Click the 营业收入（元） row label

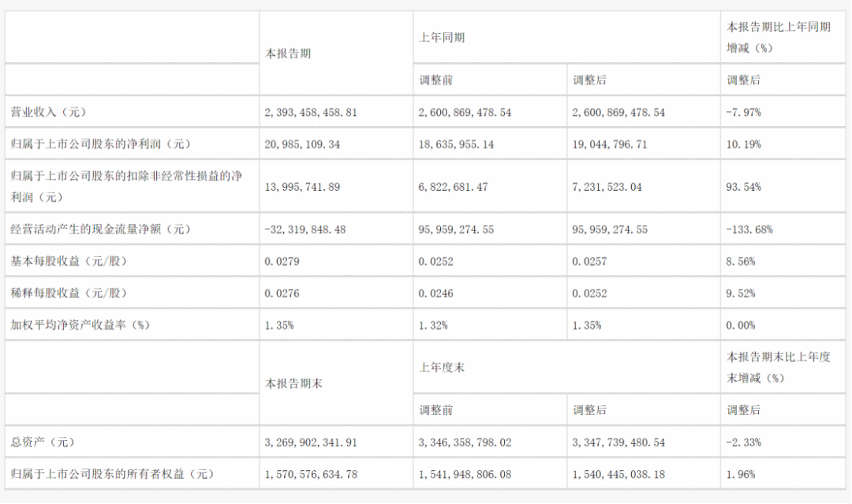click(48, 112)
